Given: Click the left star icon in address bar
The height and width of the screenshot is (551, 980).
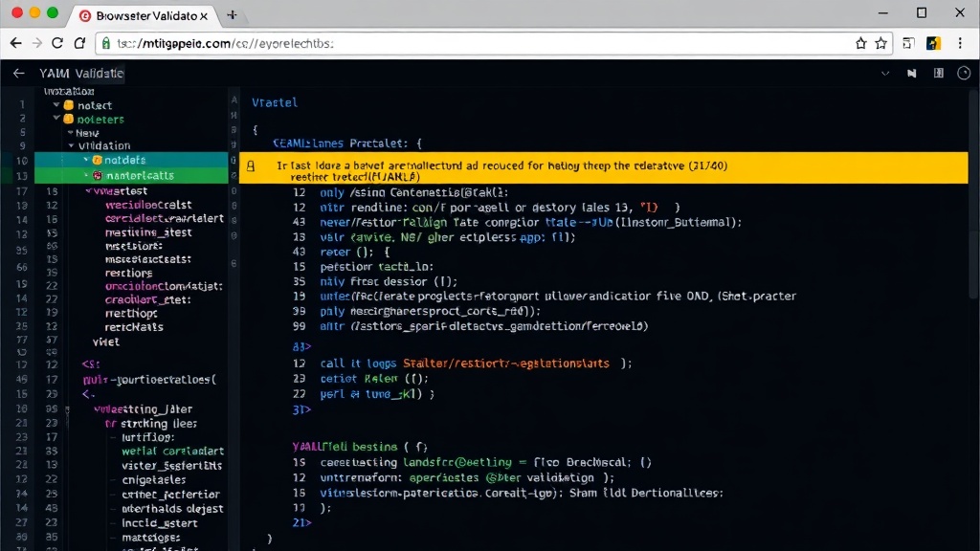Looking at the screenshot, I should (860, 43).
